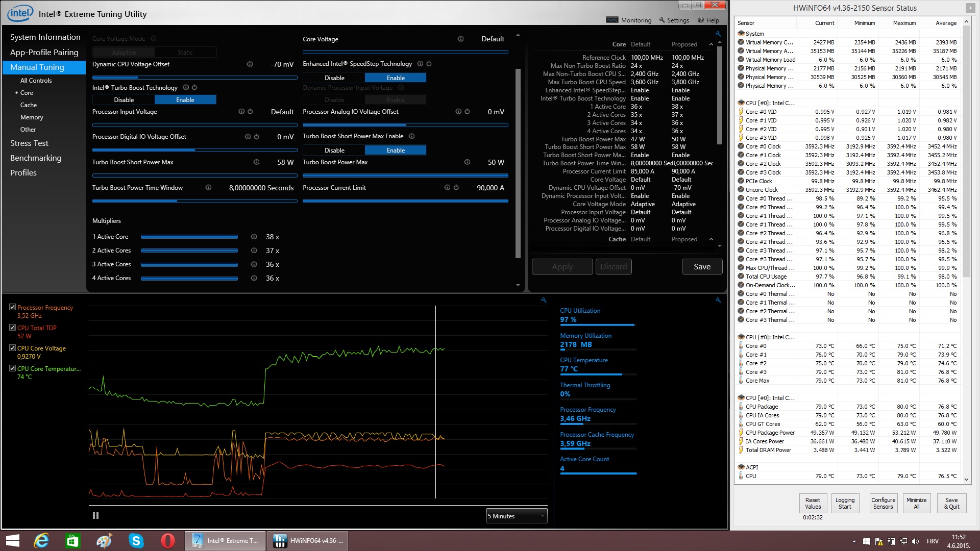Viewport: 980px width, 551px height.
Task: Click scroll-up arrow of HWiNFO sensor list
Action: tap(966, 22)
